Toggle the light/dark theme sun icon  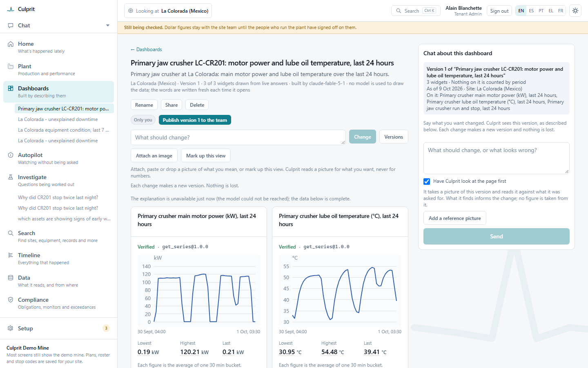(575, 11)
